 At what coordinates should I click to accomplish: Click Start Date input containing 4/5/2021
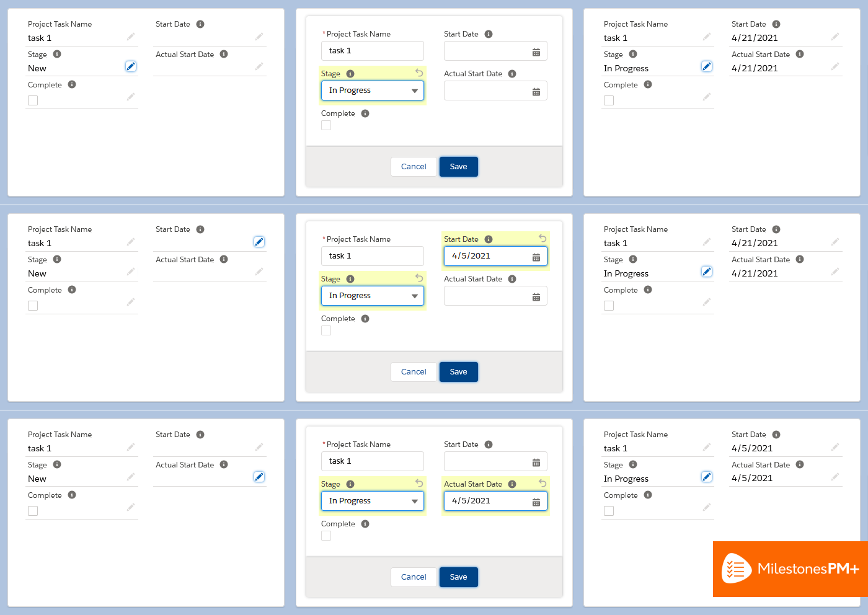pyautogui.click(x=495, y=256)
